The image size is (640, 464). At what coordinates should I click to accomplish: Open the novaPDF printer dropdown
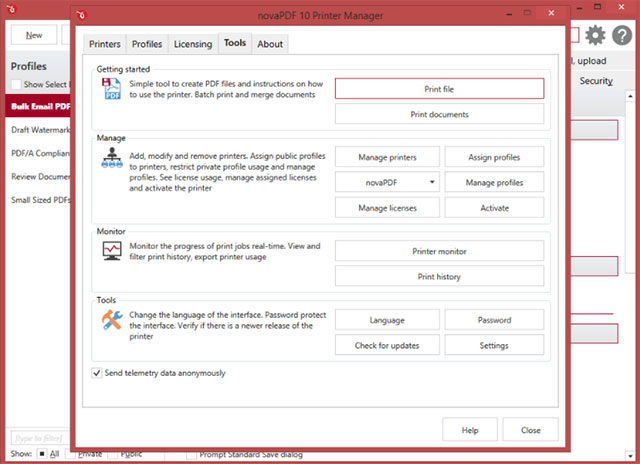pyautogui.click(x=387, y=182)
